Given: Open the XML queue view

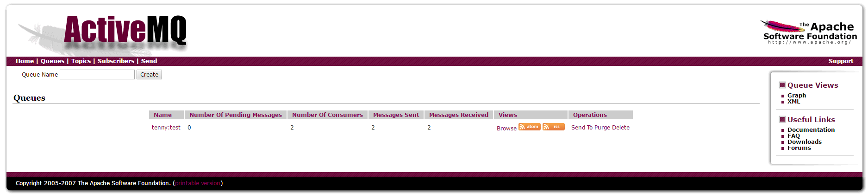Looking at the screenshot, I should pos(793,102).
